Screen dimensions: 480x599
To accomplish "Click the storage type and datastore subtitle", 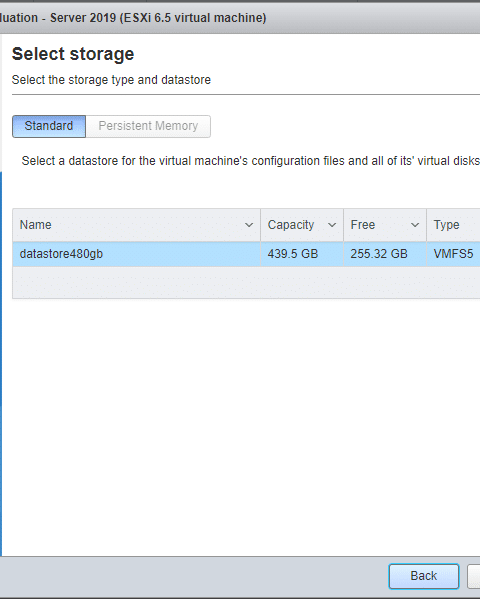I will click(x=111, y=80).
